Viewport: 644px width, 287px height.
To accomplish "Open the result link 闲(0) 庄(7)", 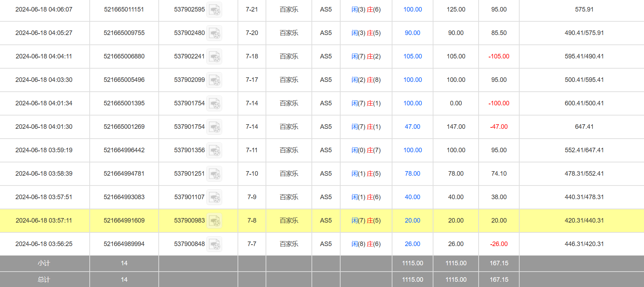I will pyautogui.click(x=366, y=150).
